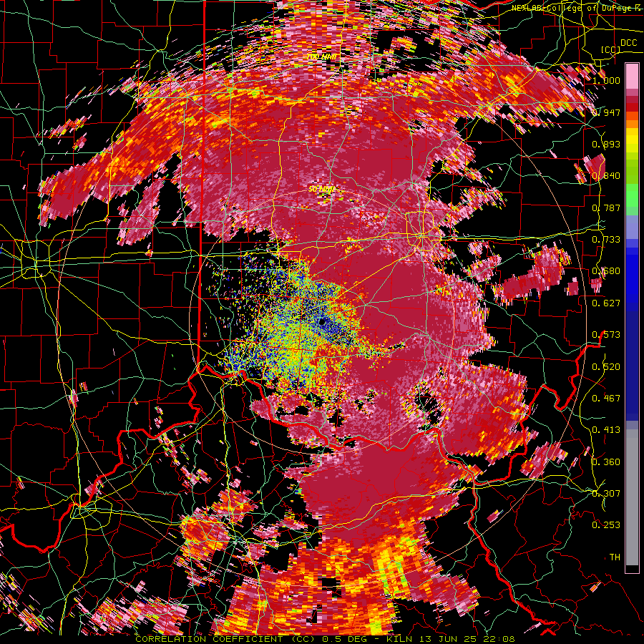Pick the light green color bar segment
Screen dimensions: 644x644
[x=632, y=195]
